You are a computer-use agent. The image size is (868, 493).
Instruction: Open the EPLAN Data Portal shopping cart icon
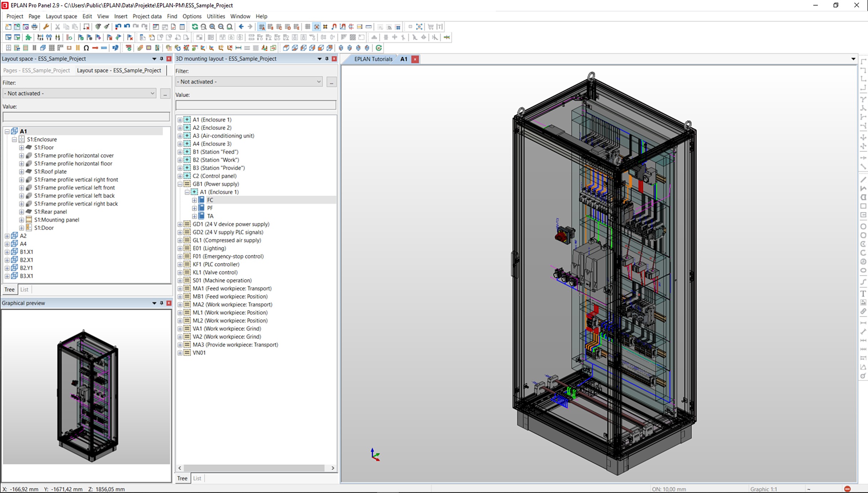tap(430, 27)
